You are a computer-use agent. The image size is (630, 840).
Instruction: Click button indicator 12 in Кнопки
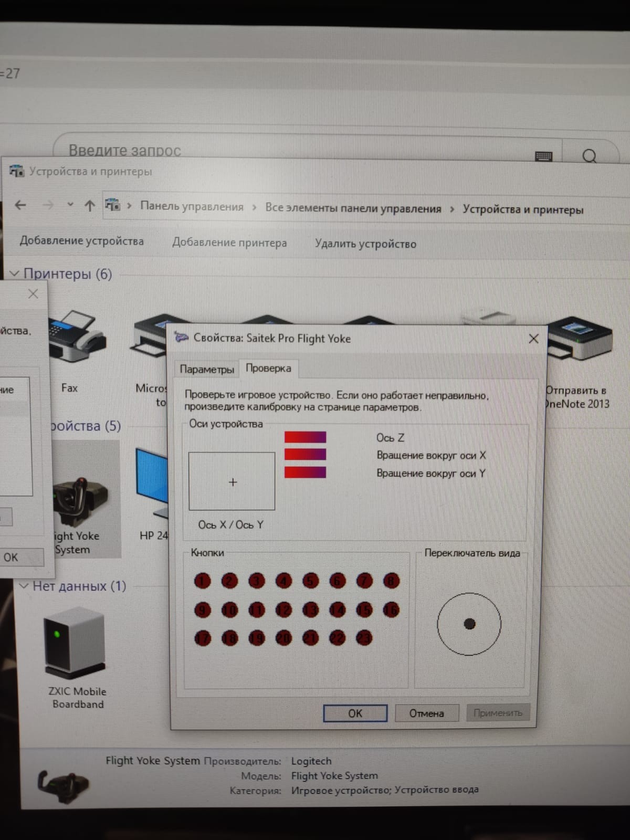pyautogui.click(x=283, y=610)
